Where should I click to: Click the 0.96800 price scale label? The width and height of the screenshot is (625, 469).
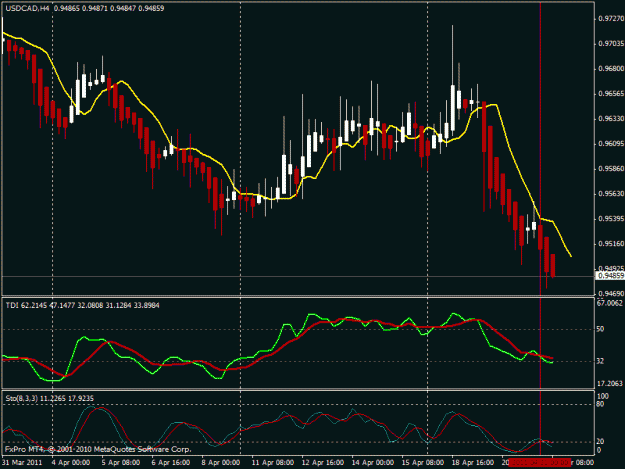point(611,69)
